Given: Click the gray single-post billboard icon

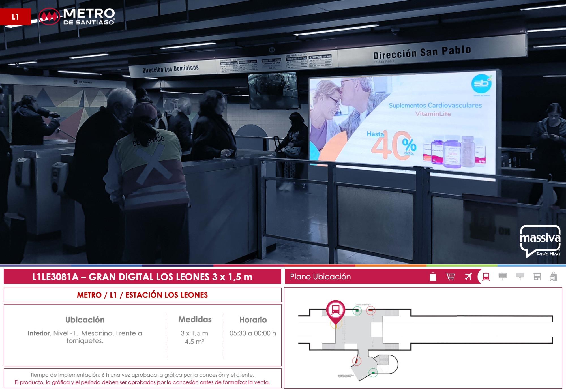Looking at the screenshot, I should pos(520,277).
